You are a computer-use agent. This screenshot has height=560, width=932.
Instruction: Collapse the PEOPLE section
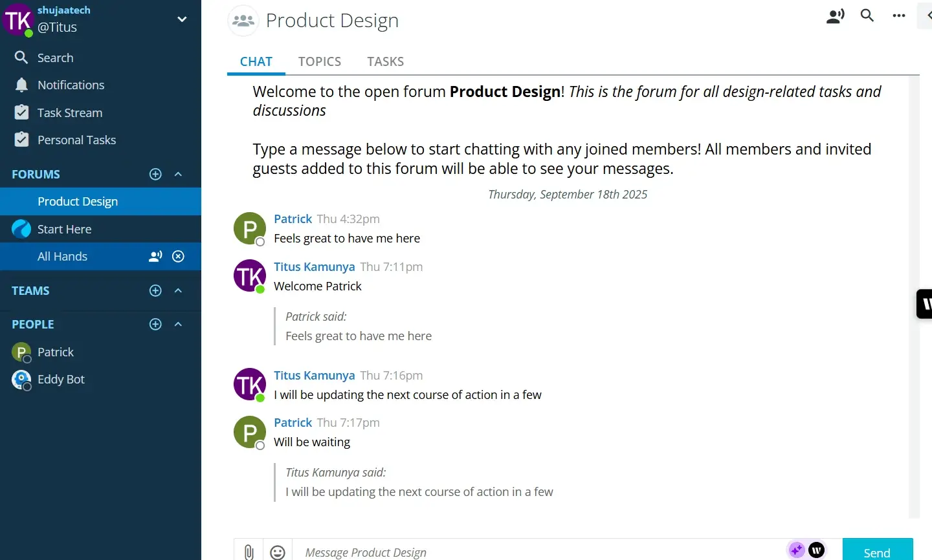point(179,324)
